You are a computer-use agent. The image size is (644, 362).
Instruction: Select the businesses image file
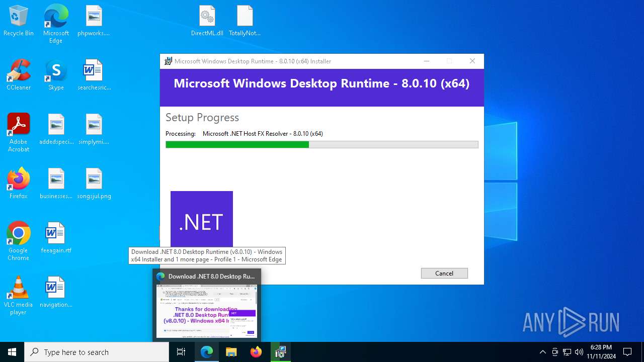56,184
